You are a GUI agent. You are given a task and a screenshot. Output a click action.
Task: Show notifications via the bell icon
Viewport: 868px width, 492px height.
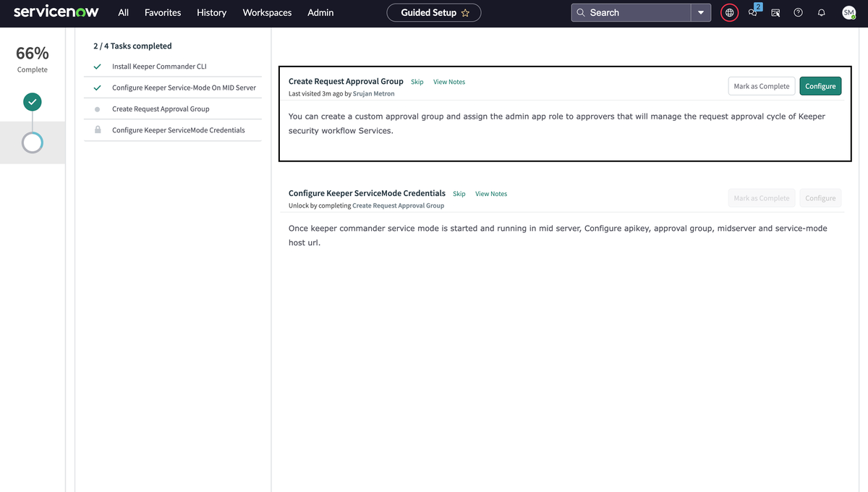(821, 12)
